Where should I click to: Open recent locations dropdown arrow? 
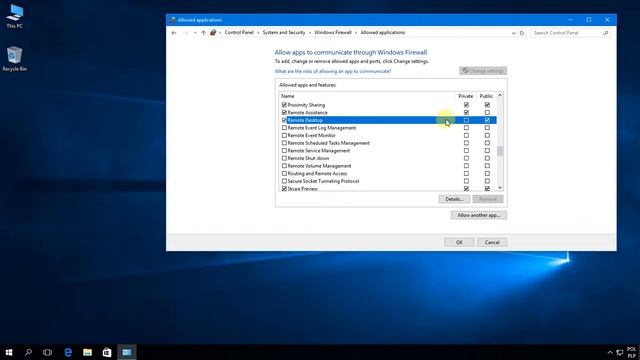[x=195, y=33]
